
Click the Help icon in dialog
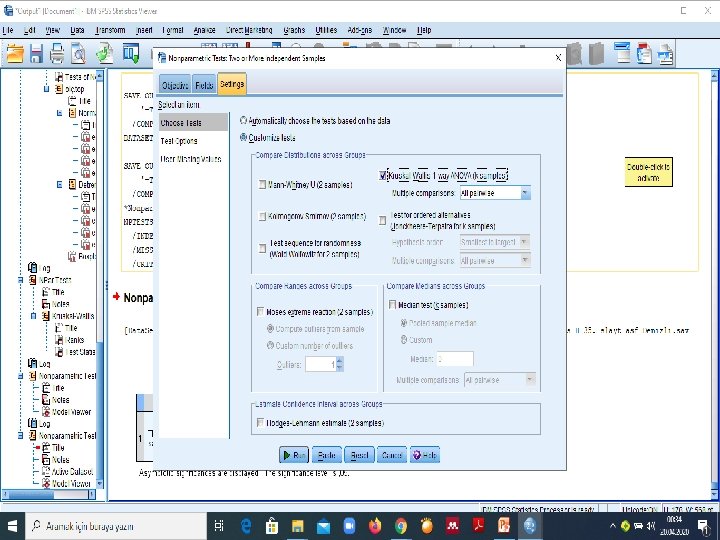tap(425, 455)
